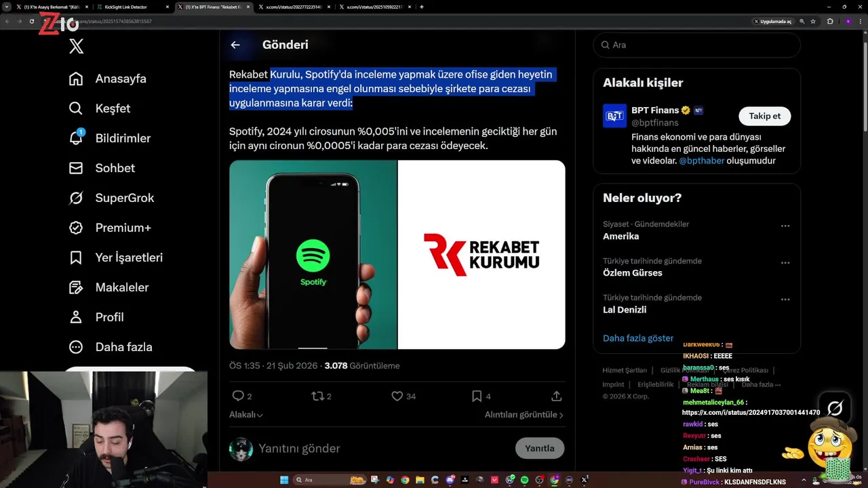Click the Imprint footer link
This screenshot has width=868, height=488.
(x=613, y=384)
